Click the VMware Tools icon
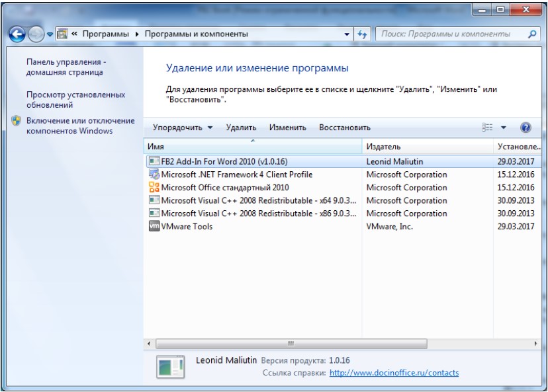 (x=154, y=226)
